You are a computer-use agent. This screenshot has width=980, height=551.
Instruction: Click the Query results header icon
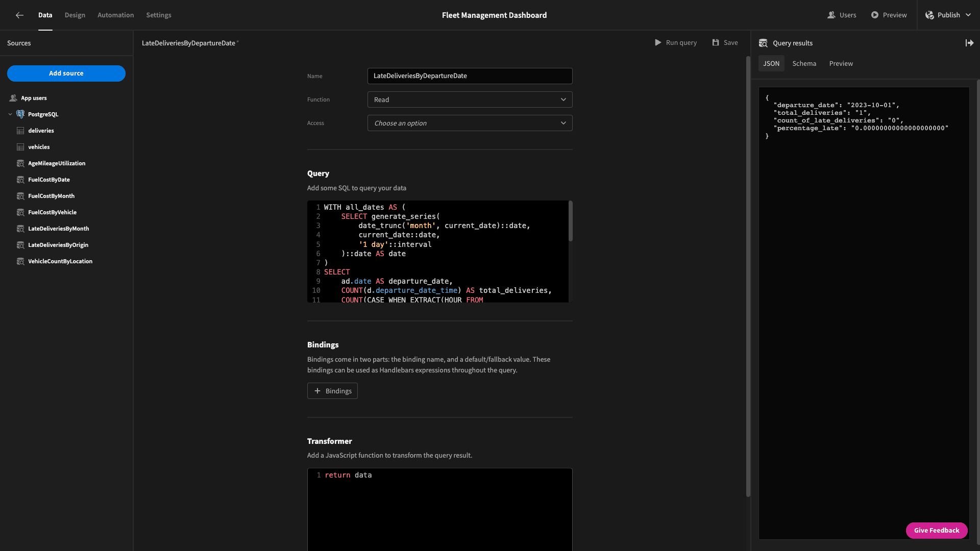pyautogui.click(x=763, y=43)
